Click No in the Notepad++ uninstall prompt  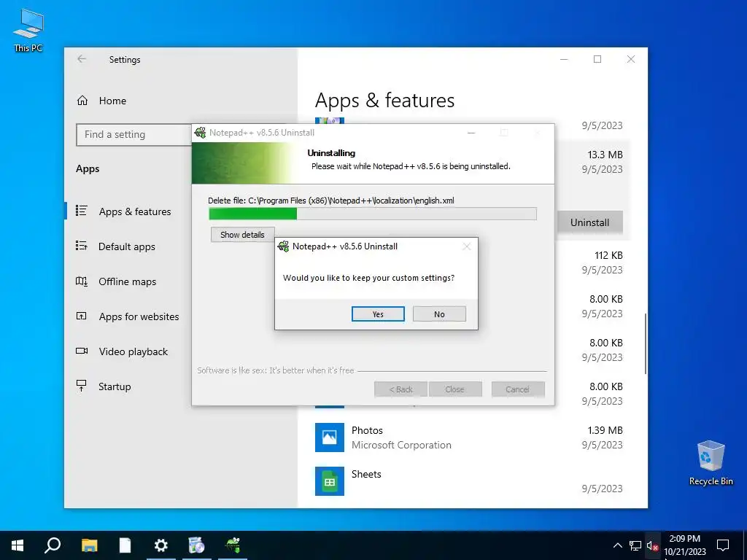tap(439, 314)
